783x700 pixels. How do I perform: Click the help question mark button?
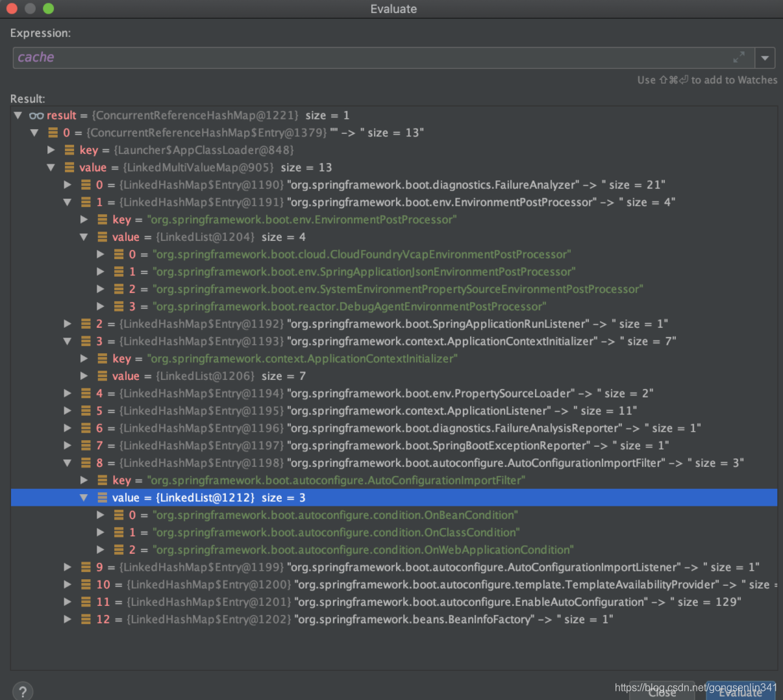coord(22,692)
